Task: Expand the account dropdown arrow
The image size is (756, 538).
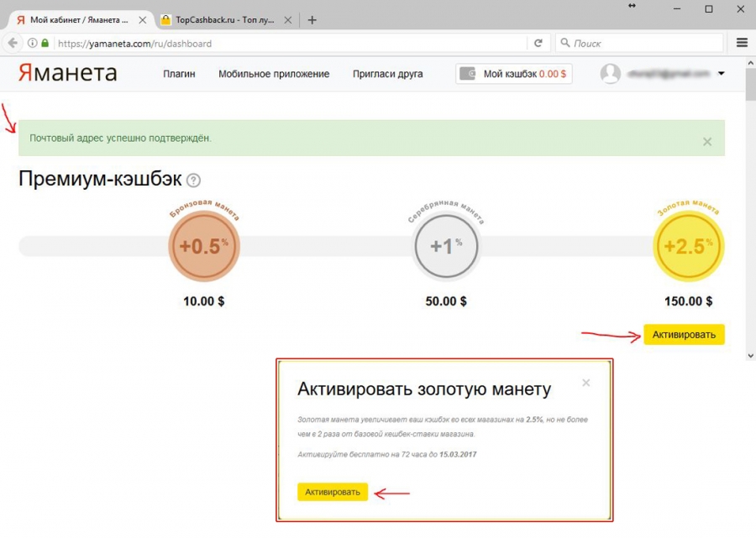Action: [722, 74]
